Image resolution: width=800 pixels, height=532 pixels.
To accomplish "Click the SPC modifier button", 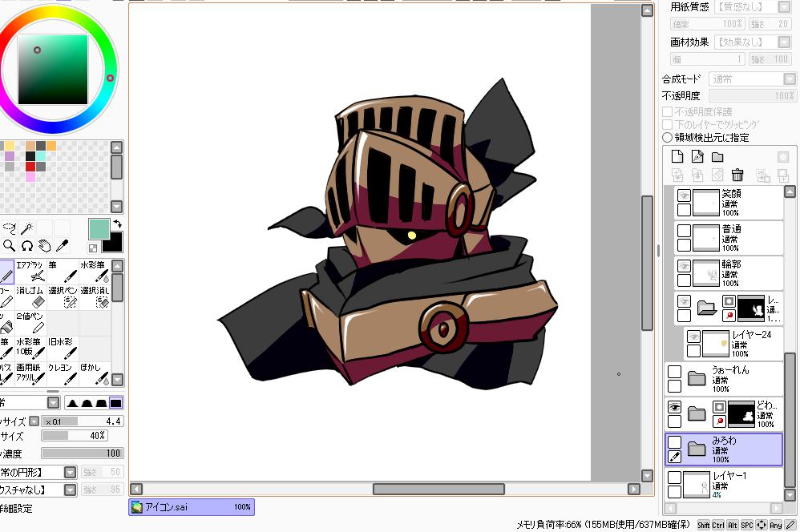I will (747, 525).
